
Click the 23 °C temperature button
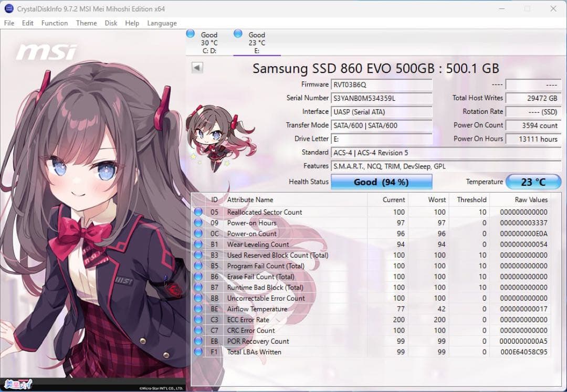pyautogui.click(x=533, y=182)
